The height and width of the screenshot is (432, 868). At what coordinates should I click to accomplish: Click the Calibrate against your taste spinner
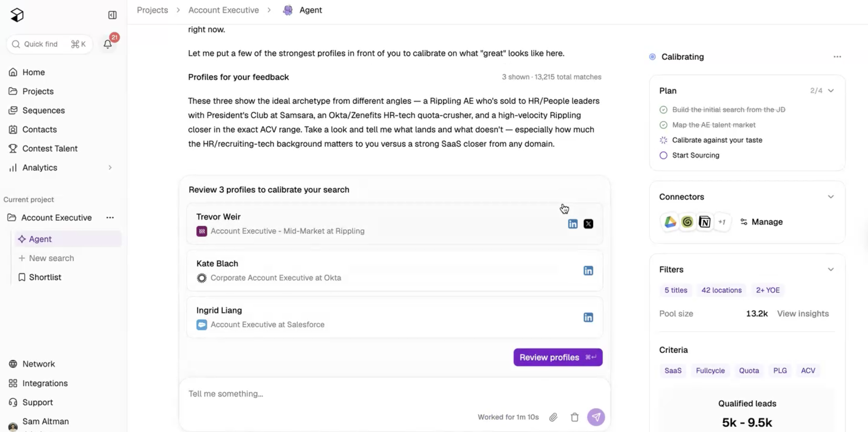pyautogui.click(x=663, y=140)
